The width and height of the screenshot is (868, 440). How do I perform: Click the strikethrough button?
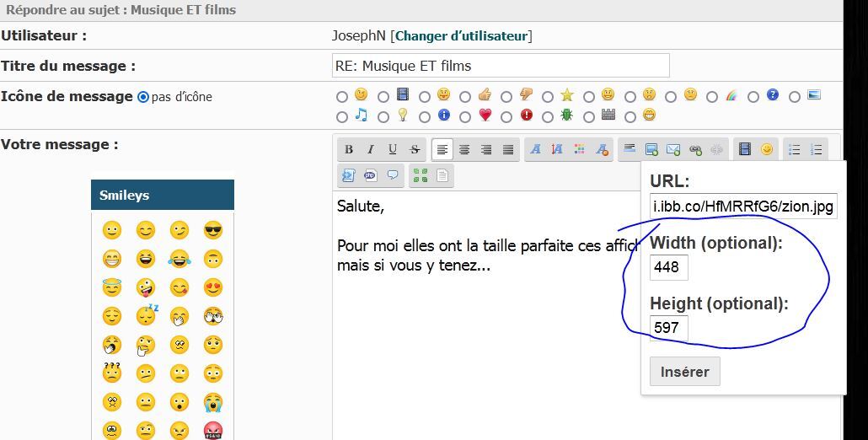[415, 150]
